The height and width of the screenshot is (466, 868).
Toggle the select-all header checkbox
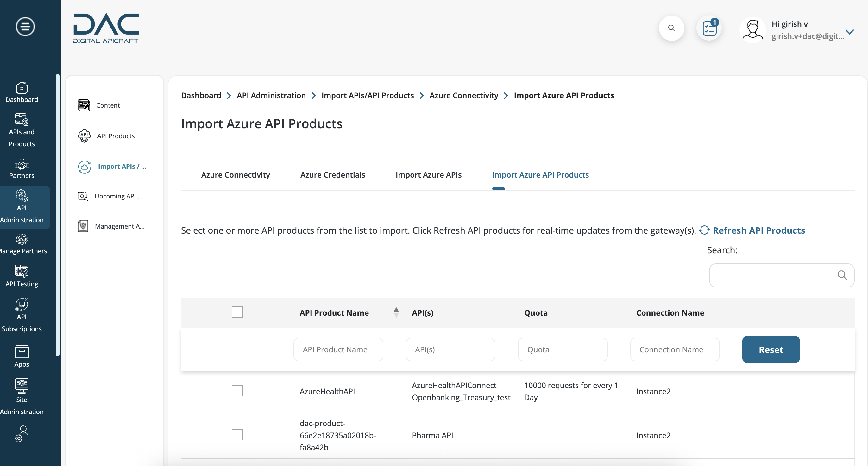[237, 312]
